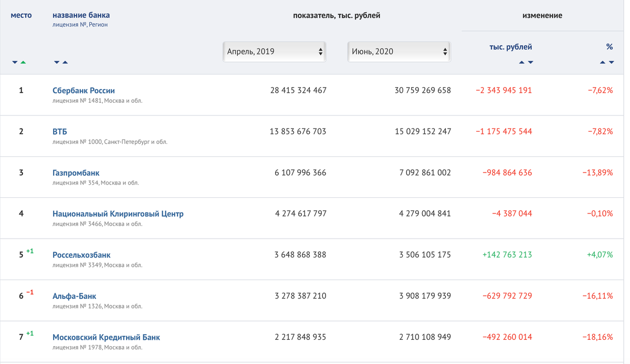This screenshot has height=364, width=630.
Task: Sort percent change ascending arrow
Action: (x=603, y=62)
